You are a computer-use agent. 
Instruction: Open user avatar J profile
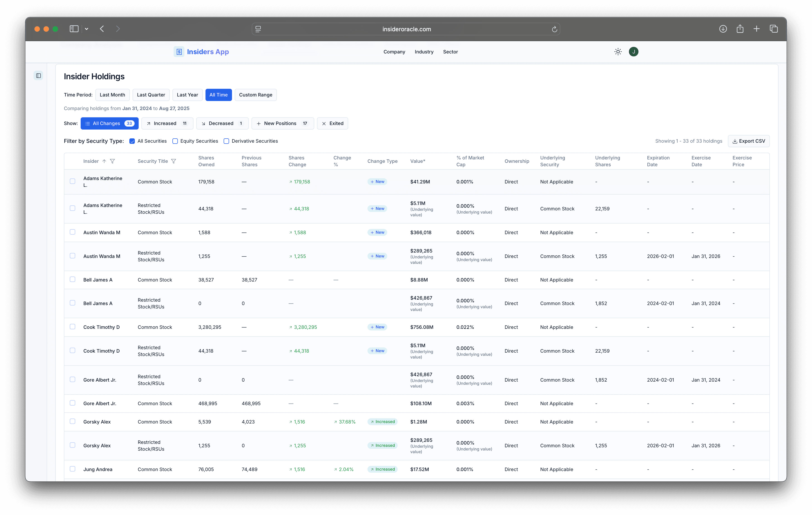click(633, 52)
